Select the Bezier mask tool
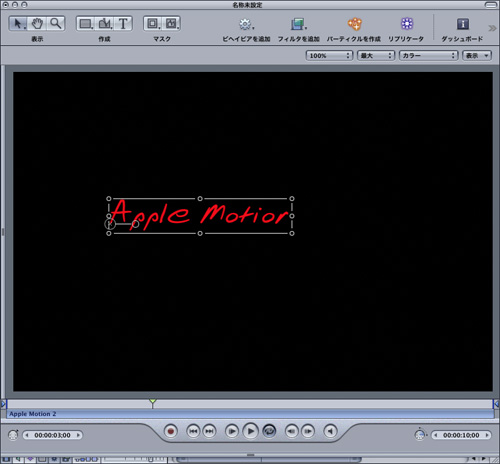This screenshot has height=464, width=500. 172,24
